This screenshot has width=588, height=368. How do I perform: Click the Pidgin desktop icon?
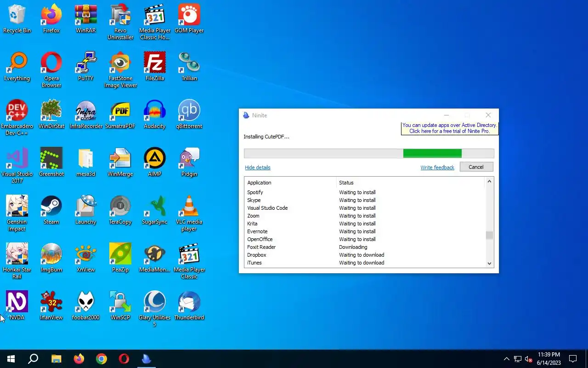pos(189,162)
